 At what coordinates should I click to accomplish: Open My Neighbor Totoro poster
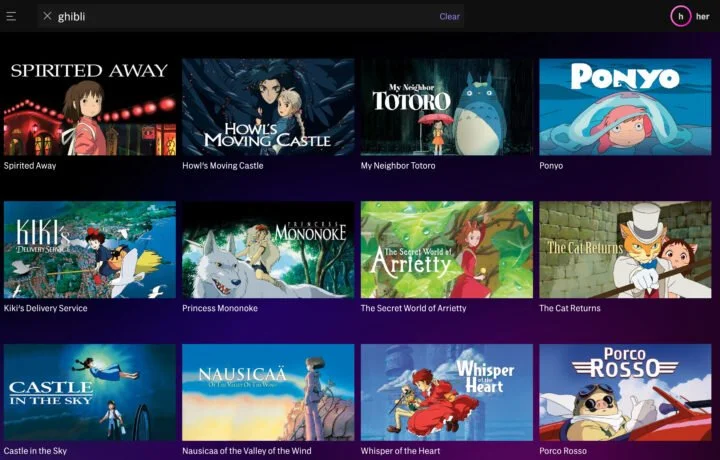click(446, 106)
